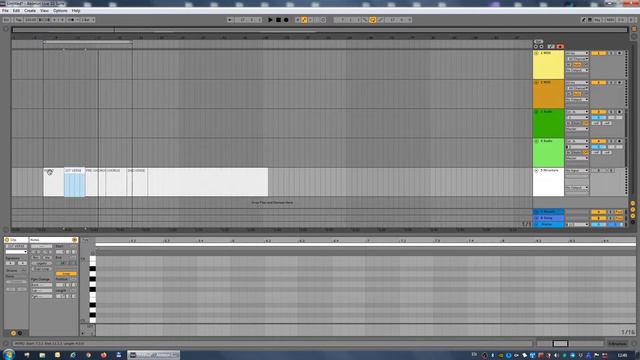This screenshot has width=640, height=360.
Task: Start playback with the Play button
Action: click(x=270, y=20)
